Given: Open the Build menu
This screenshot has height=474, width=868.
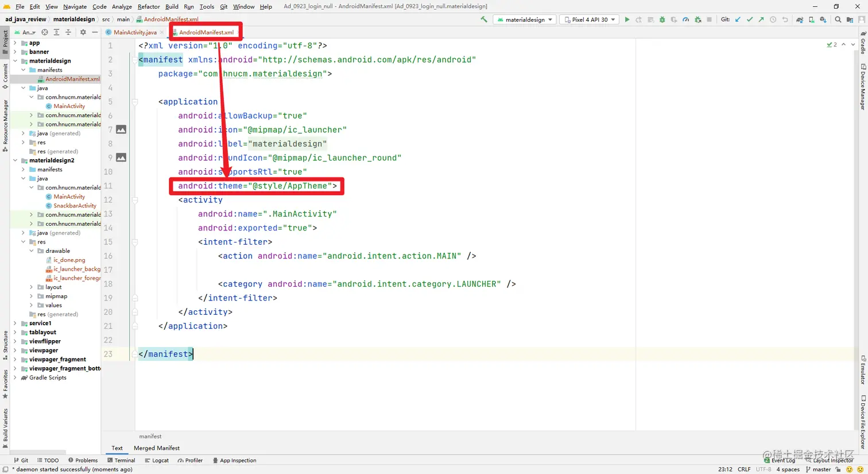Looking at the screenshot, I should click(172, 6).
